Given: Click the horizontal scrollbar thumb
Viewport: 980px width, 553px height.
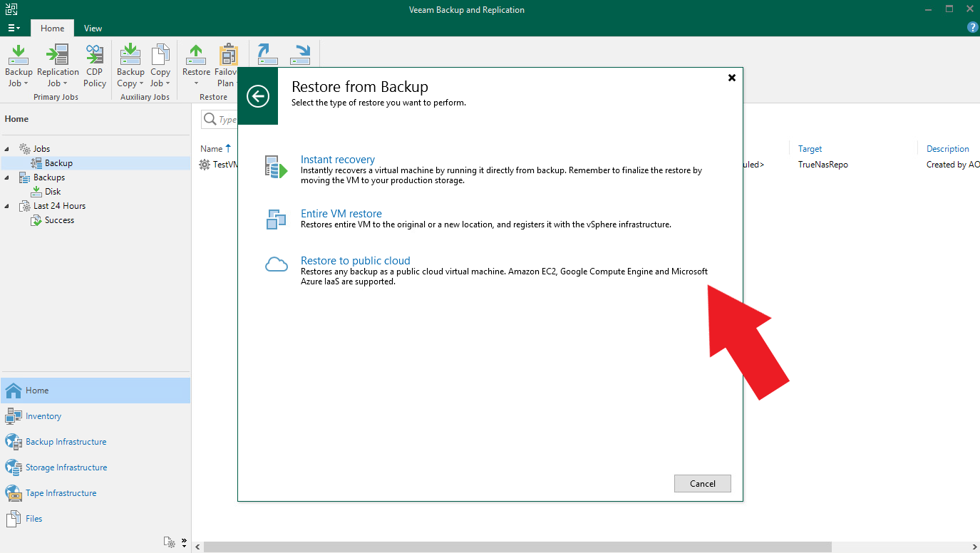Looking at the screenshot, I should 517,547.
